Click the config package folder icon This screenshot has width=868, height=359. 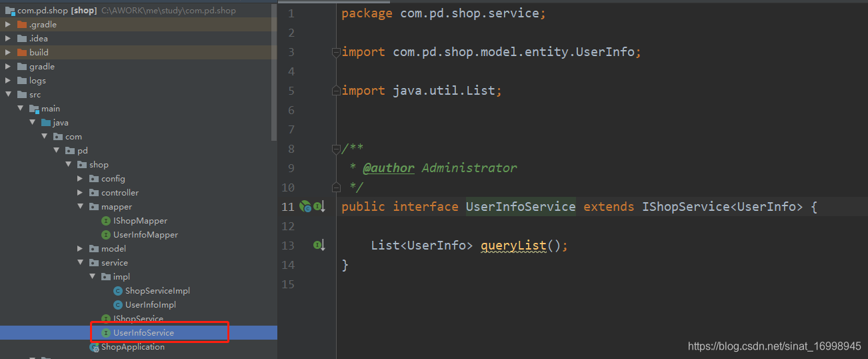pyautogui.click(x=94, y=179)
